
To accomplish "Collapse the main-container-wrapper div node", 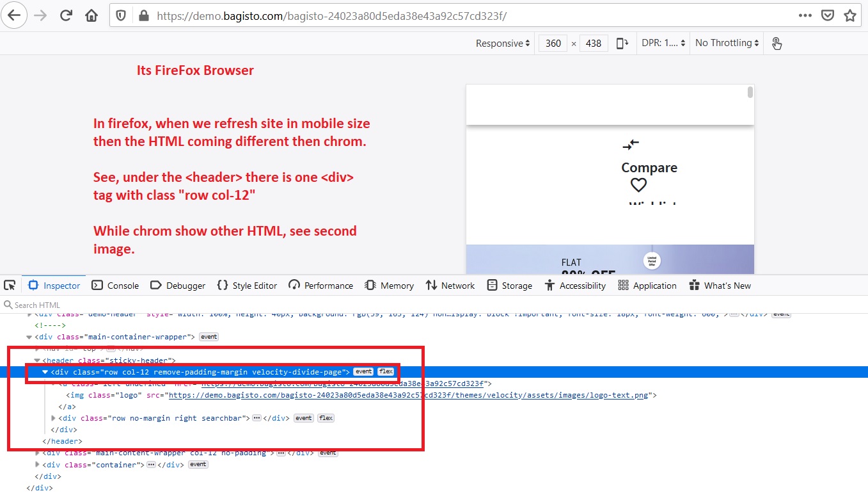I will pyautogui.click(x=29, y=337).
